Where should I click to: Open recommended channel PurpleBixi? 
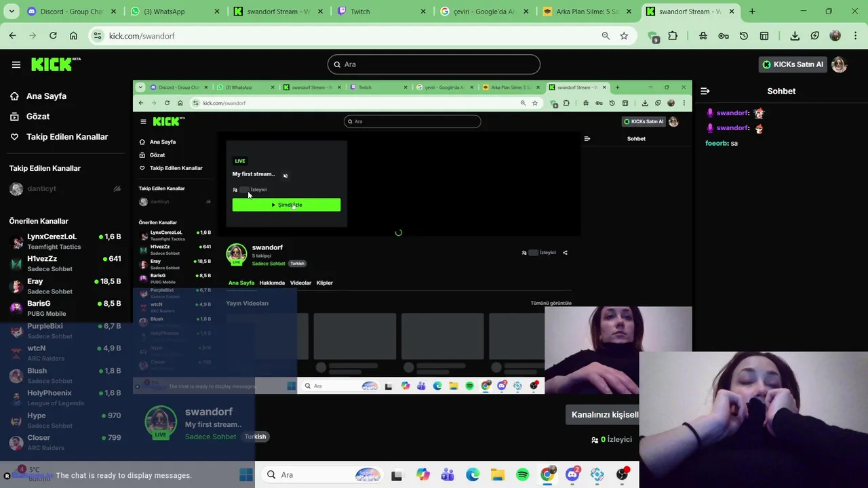(65, 331)
